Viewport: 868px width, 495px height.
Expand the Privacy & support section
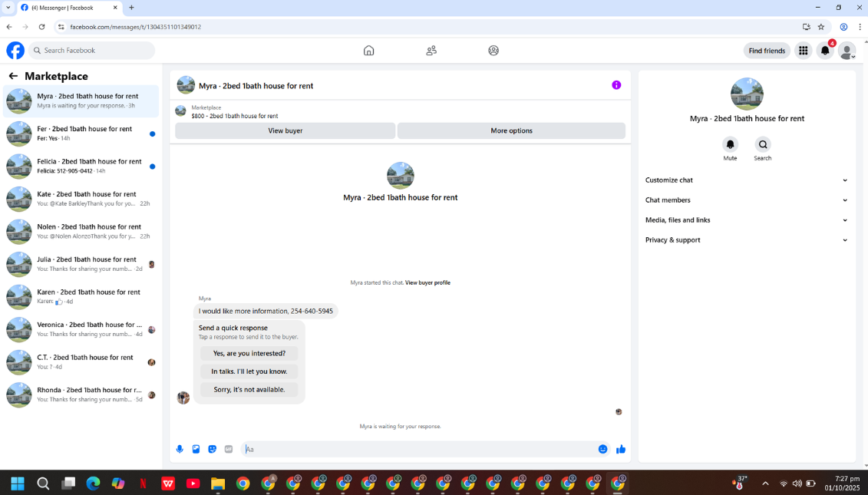point(746,239)
